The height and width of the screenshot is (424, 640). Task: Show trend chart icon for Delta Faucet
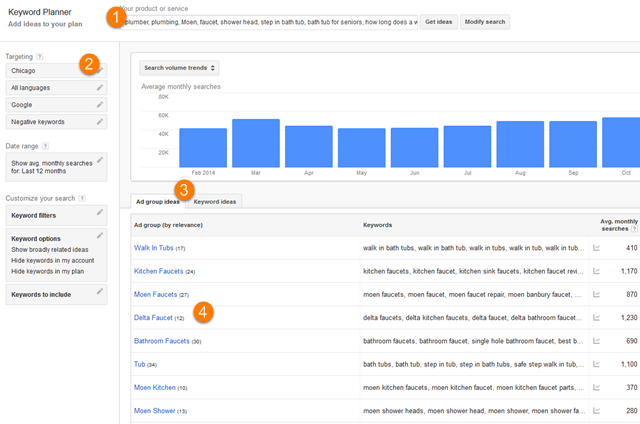[596, 317]
